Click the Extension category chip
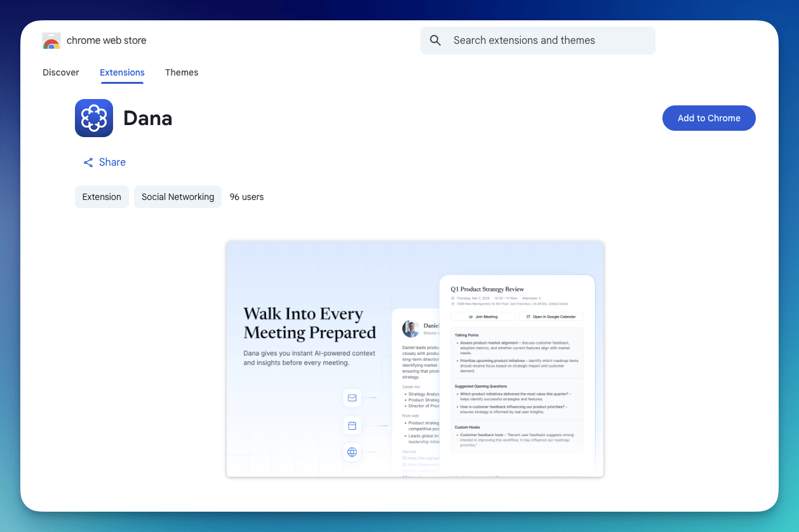This screenshot has width=799, height=532. click(102, 197)
